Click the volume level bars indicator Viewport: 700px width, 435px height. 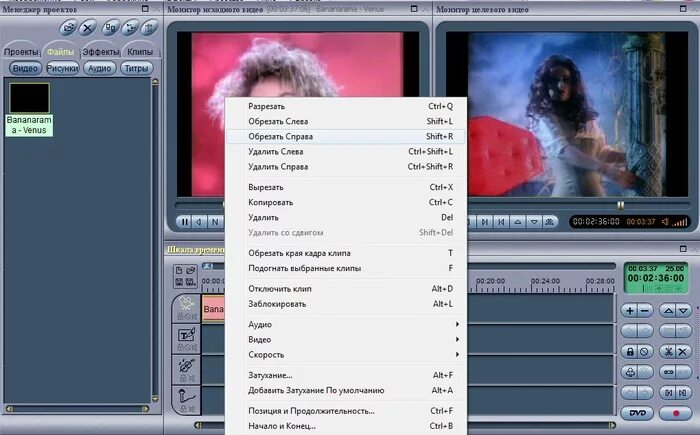tap(680, 222)
